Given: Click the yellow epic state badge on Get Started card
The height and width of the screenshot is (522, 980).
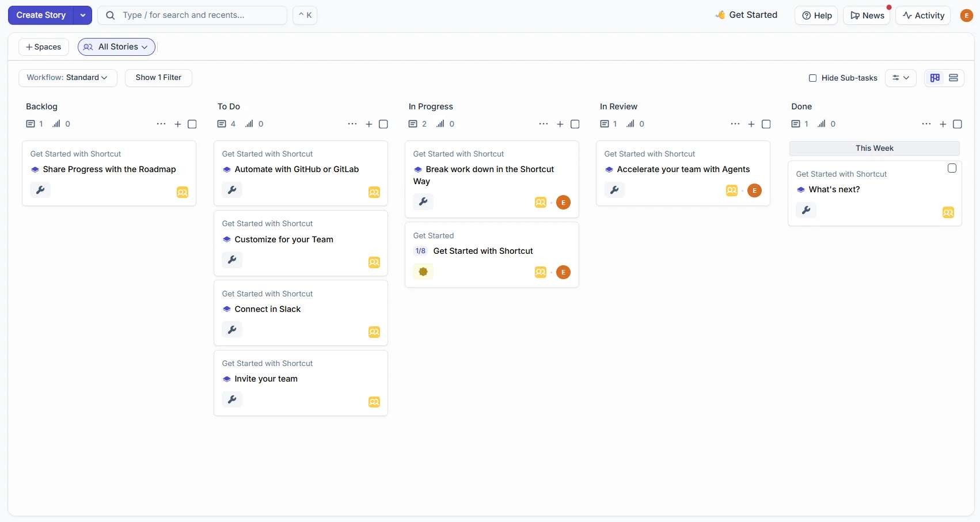Looking at the screenshot, I should (x=423, y=272).
